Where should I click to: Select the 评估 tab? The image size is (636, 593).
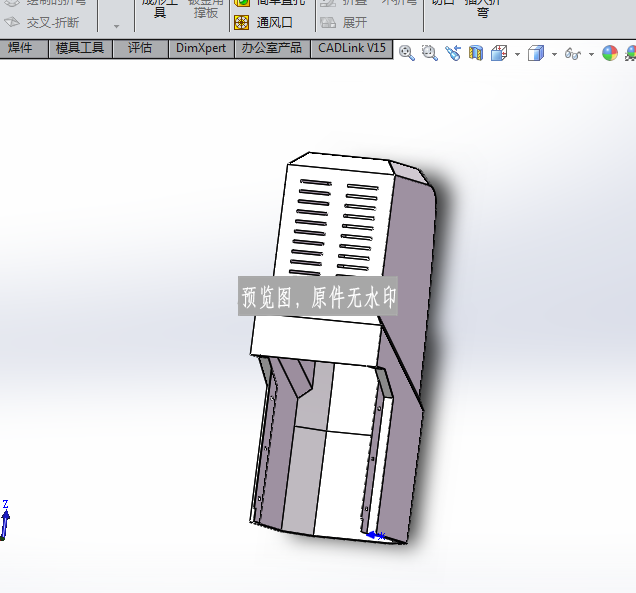pyautogui.click(x=140, y=48)
